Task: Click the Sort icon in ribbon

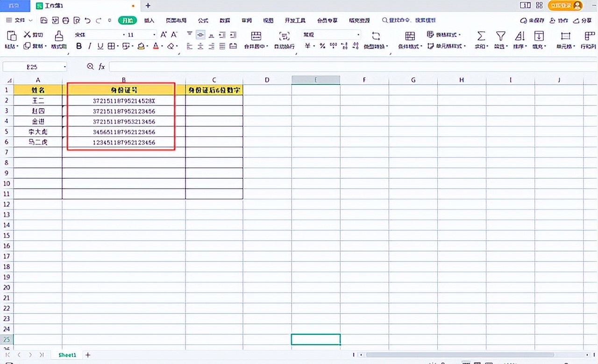Action: coord(520,36)
